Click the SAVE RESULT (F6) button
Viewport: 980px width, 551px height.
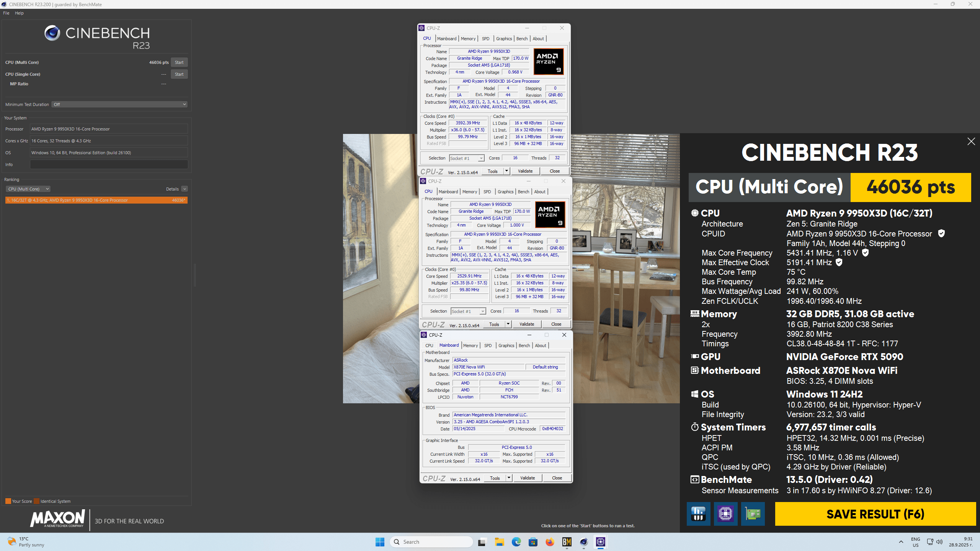tap(875, 514)
